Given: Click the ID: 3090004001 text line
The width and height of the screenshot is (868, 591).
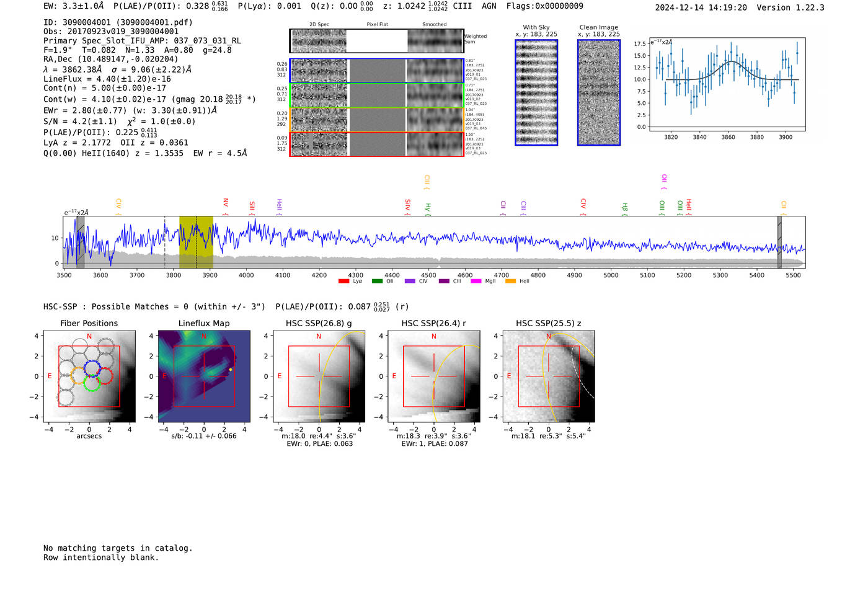Looking at the screenshot, I should pos(118,22).
